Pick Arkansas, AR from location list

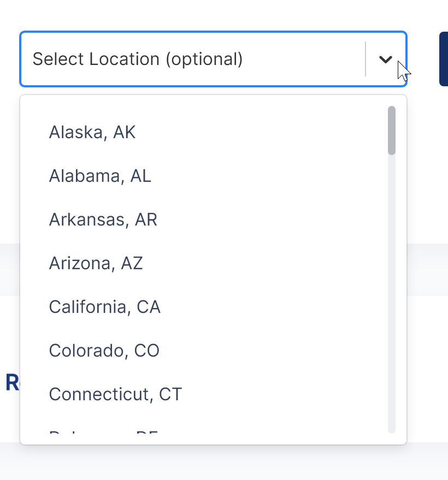[x=103, y=220]
